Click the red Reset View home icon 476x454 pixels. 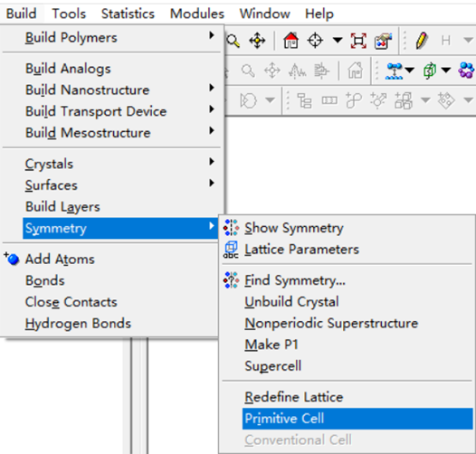tap(290, 41)
